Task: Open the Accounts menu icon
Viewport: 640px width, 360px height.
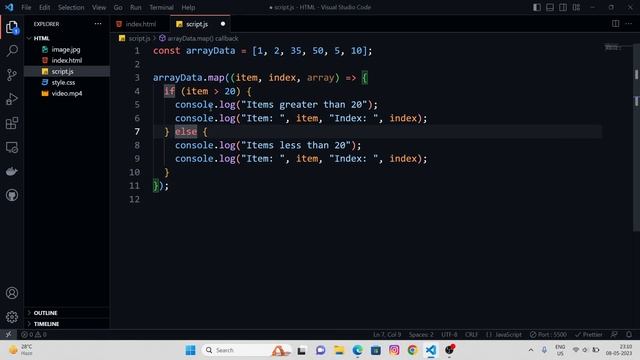Action: coord(12,293)
